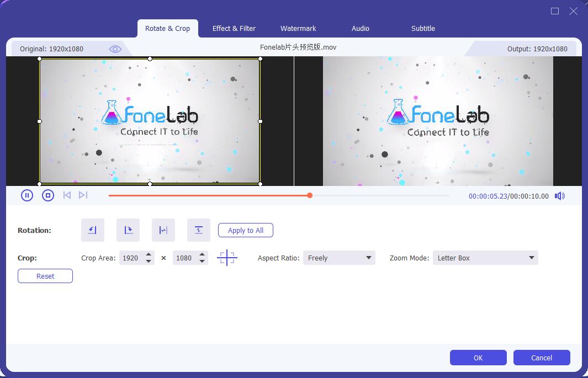Image resolution: width=588 pixels, height=378 pixels.
Task: Rotate video left 90 degrees
Action: (x=93, y=230)
